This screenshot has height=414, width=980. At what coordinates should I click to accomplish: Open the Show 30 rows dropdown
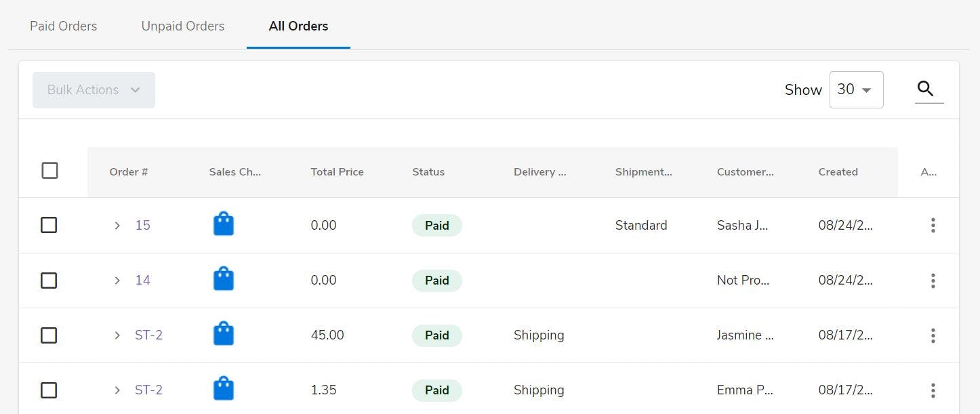pyautogui.click(x=856, y=89)
